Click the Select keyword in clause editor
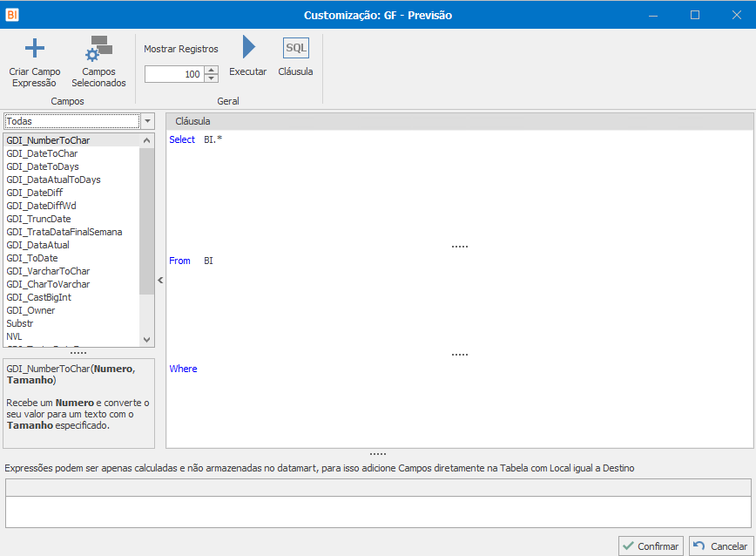 182,139
